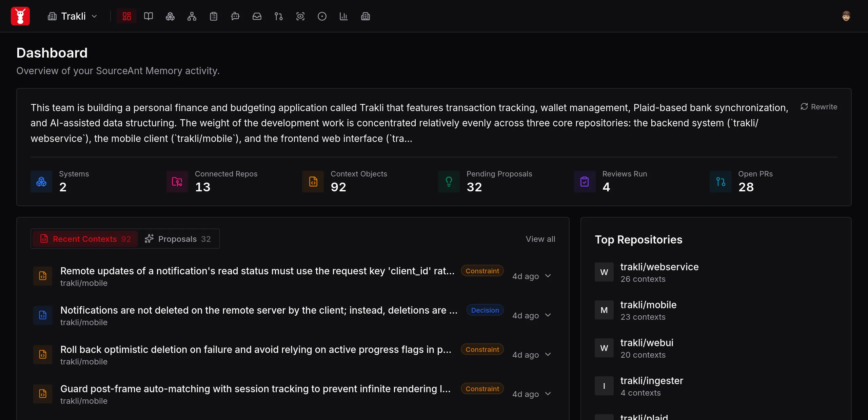
Task: Select the Recent Contexts tab
Action: (85, 239)
